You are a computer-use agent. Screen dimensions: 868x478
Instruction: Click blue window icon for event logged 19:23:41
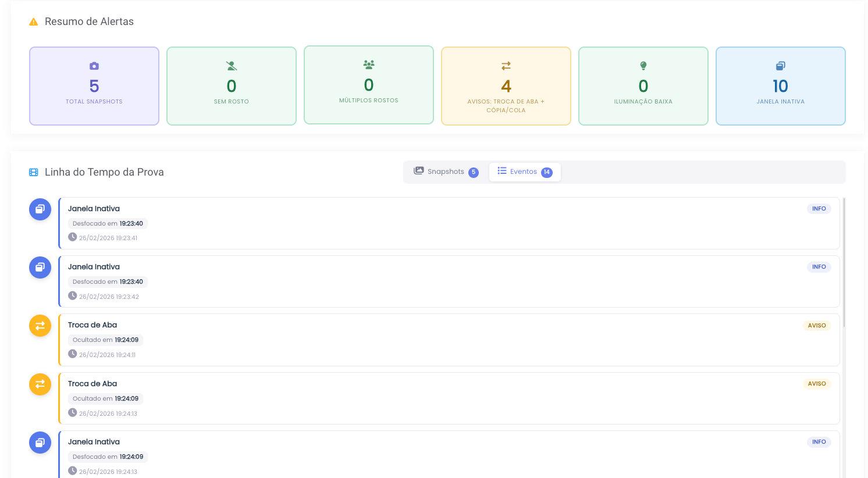[40, 209]
